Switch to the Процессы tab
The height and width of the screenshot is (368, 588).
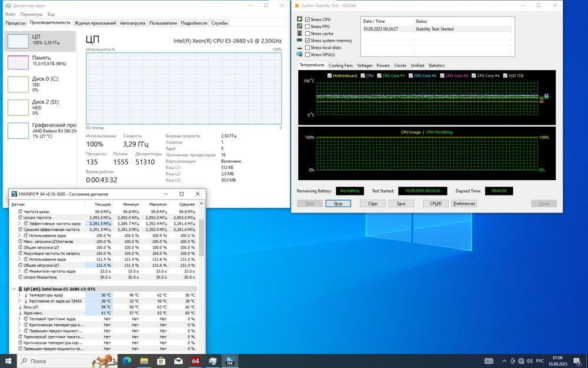coord(15,23)
